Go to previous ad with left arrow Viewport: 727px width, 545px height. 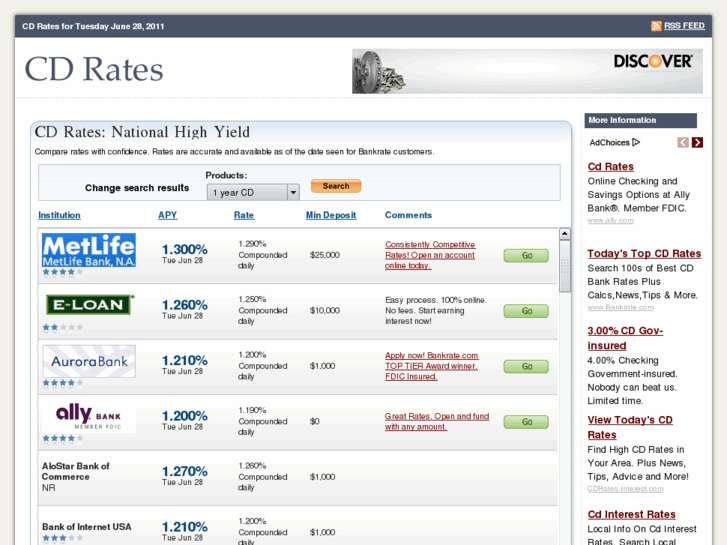[683, 143]
